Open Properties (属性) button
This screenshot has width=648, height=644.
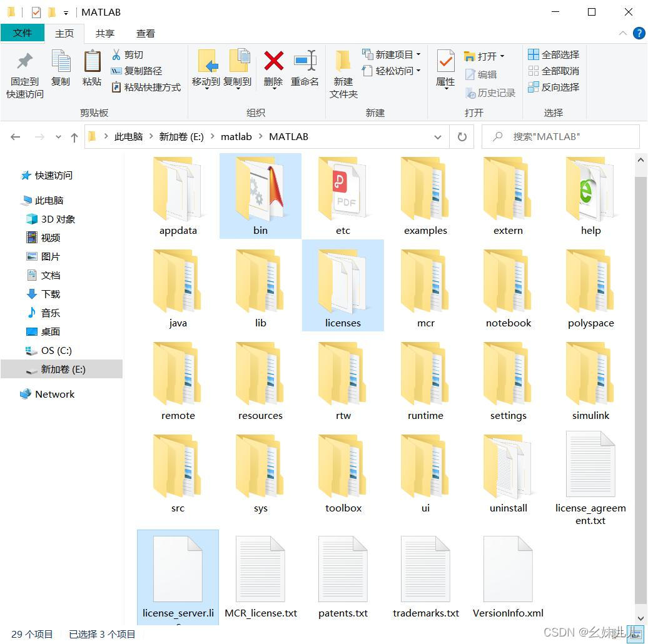pyautogui.click(x=445, y=68)
